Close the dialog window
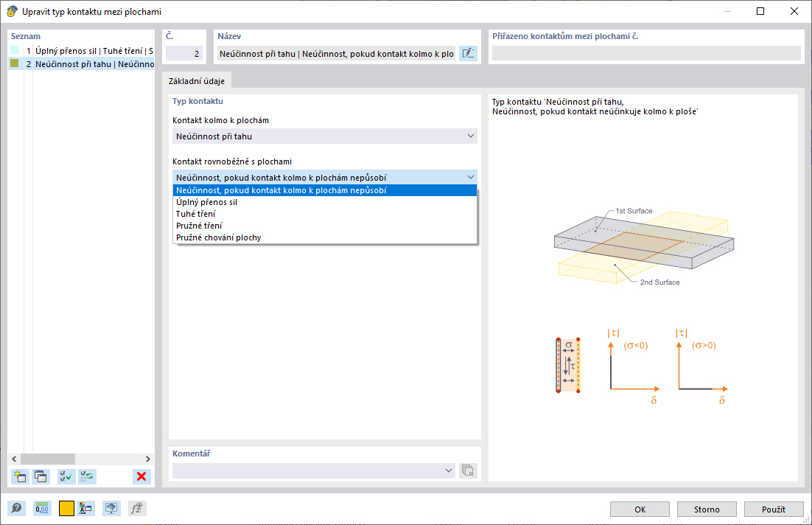The height and width of the screenshot is (525, 812). (794, 11)
